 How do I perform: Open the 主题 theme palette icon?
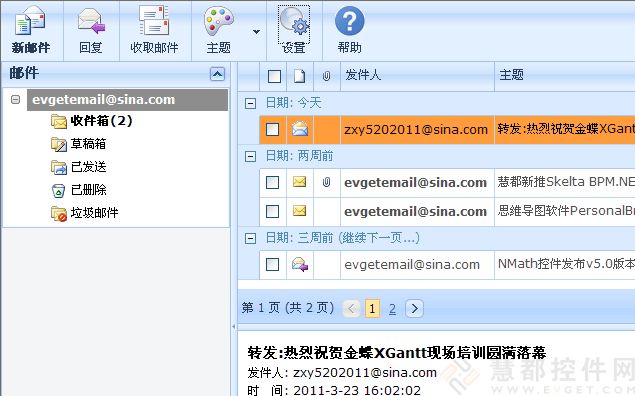pos(219,21)
